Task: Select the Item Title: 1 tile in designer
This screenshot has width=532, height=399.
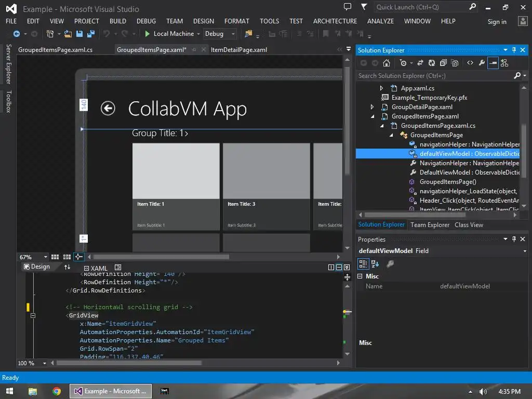Action: (x=176, y=187)
